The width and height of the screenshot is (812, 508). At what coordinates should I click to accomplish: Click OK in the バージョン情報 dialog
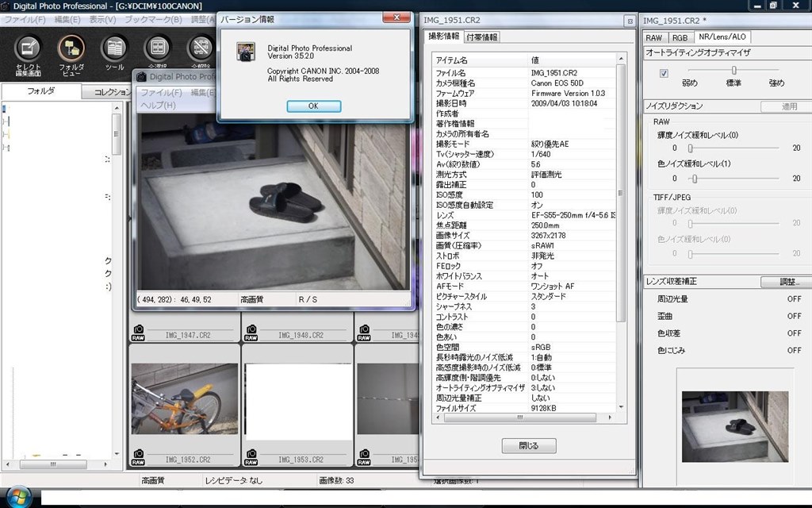tap(314, 106)
